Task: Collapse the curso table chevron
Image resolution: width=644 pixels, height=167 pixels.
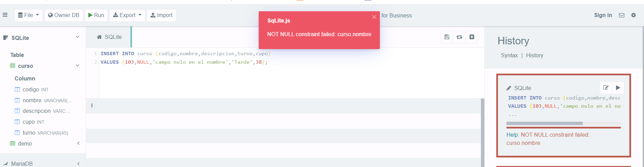Action: (x=78, y=66)
